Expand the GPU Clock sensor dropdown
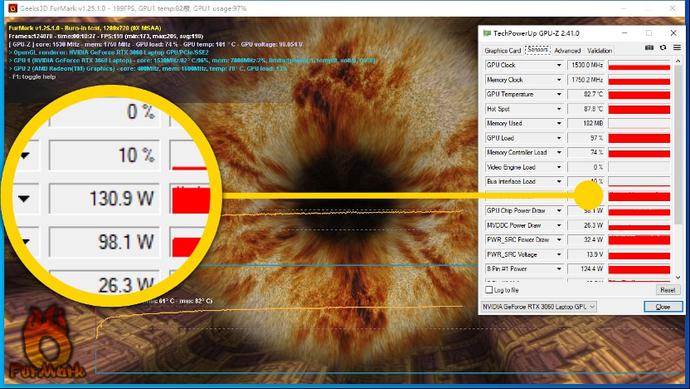The image size is (690, 389). coord(559,65)
